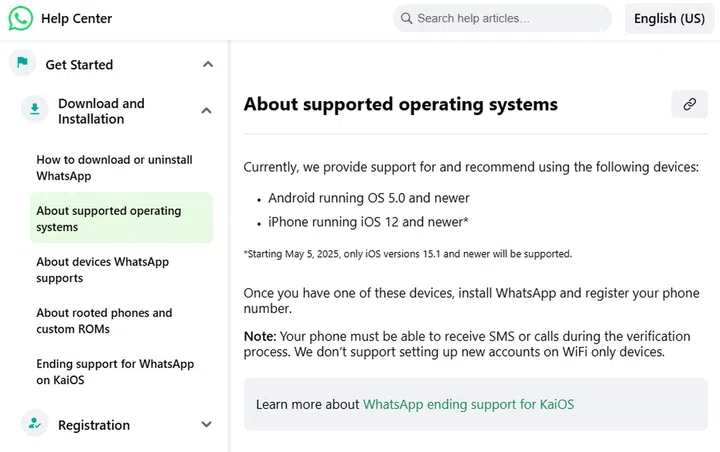Click the Get Started menu label
720x452 pixels.
click(x=79, y=65)
